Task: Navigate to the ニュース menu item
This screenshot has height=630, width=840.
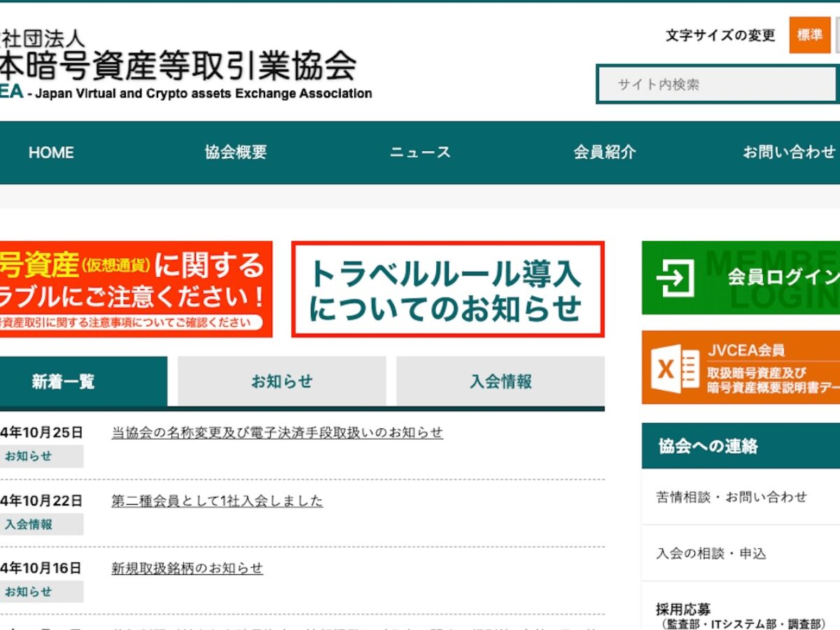Action: tap(421, 152)
